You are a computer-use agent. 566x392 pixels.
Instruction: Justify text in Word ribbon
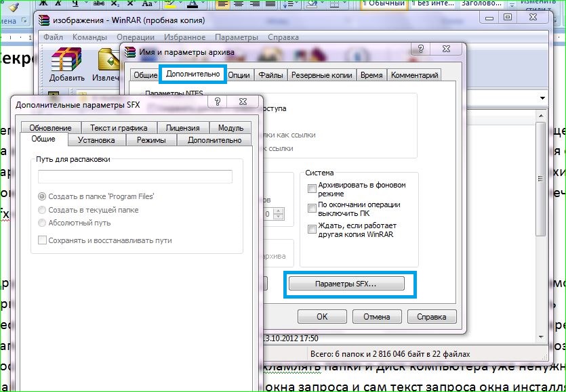click(x=270, y=3)
